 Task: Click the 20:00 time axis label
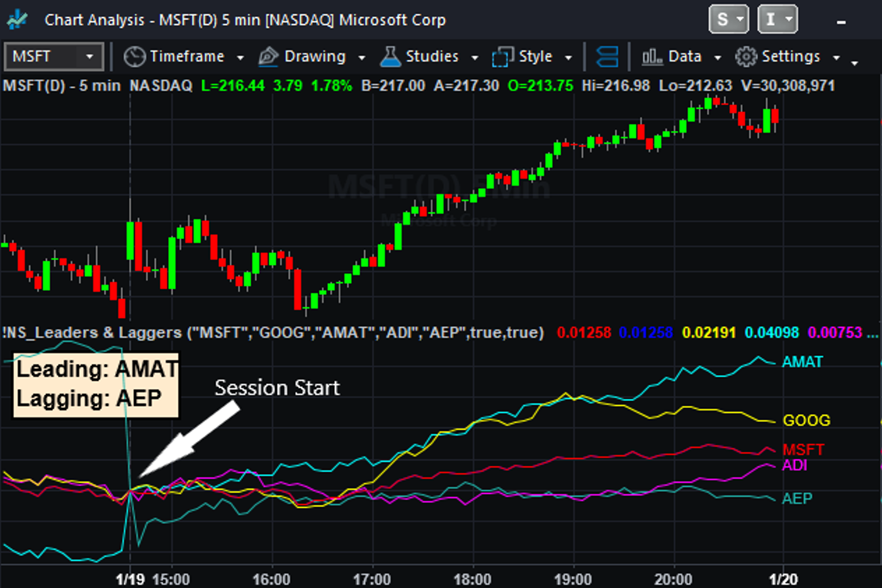[674, 579]
